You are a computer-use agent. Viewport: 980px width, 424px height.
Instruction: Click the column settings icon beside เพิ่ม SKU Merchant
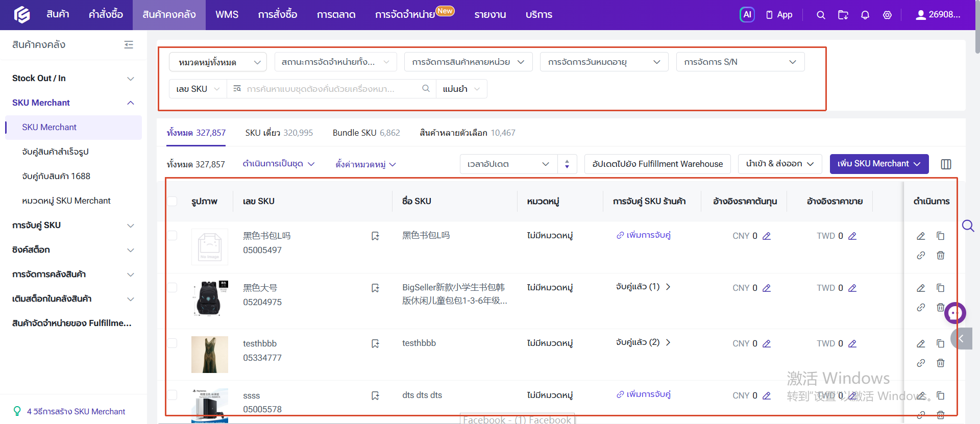click(946, 164)
